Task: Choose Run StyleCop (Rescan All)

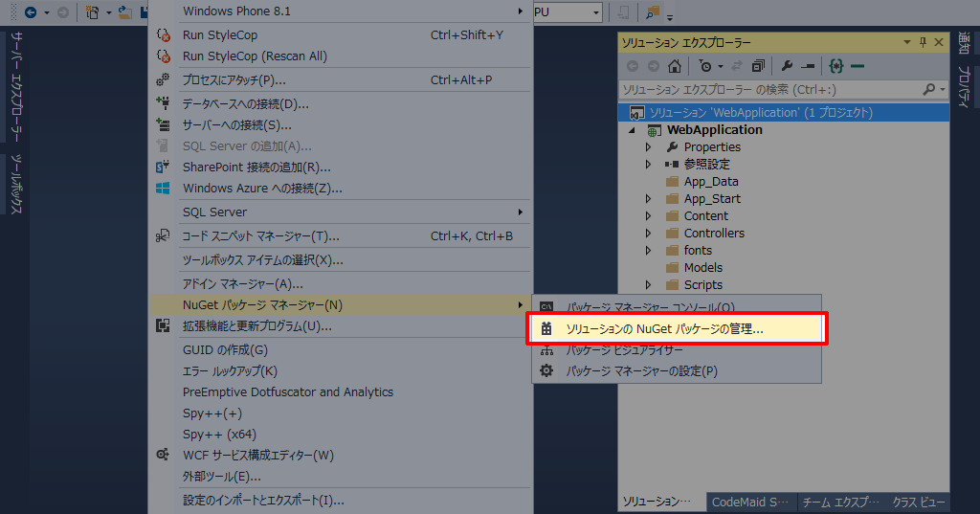Action: point(340,56)
